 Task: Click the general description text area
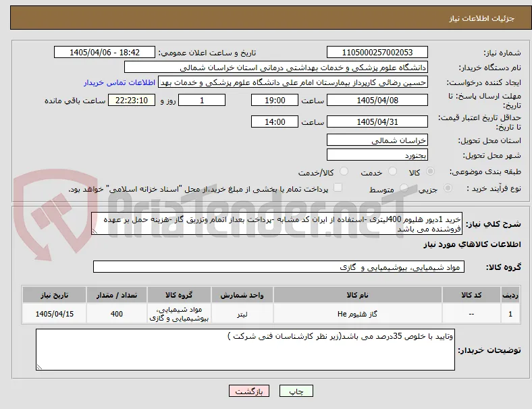pyautogui.click(x=277, y=223)
